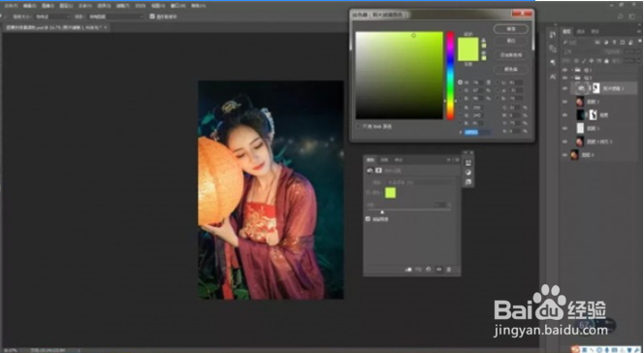Click lock position move icon

tap(591, 61)
